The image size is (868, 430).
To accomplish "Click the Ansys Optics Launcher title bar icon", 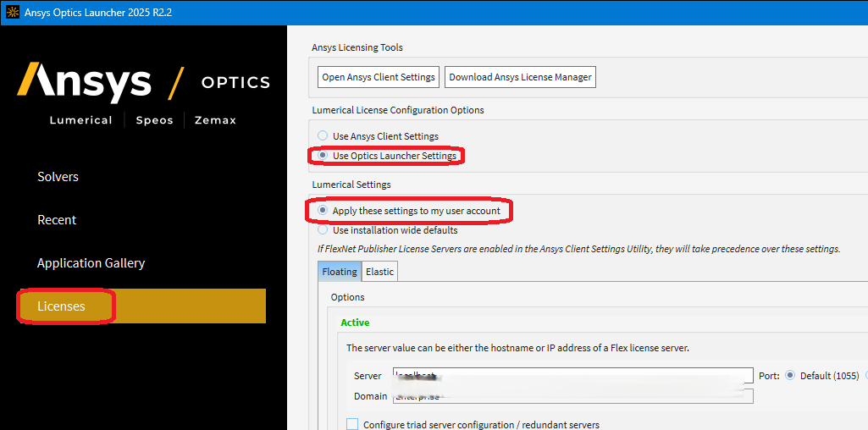I will (x=12, y=12).
